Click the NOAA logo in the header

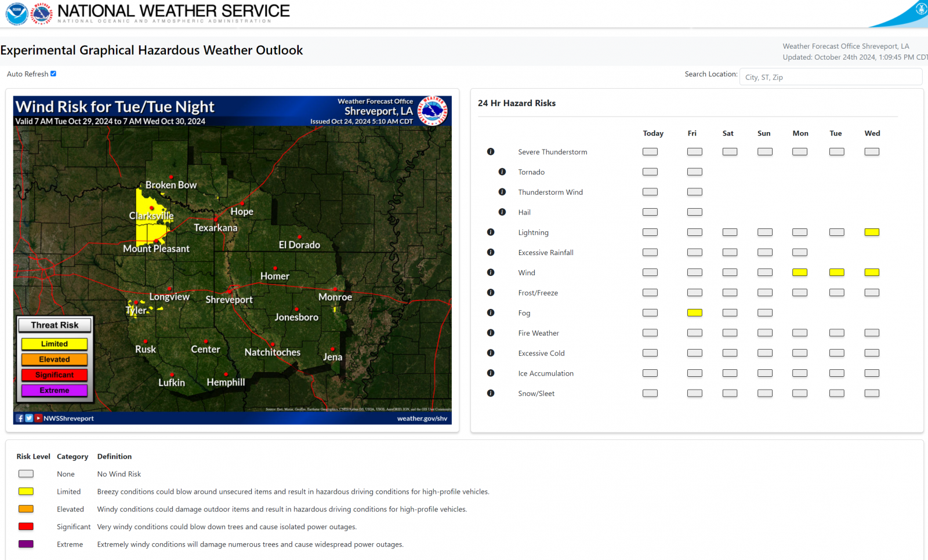(17, 14)
